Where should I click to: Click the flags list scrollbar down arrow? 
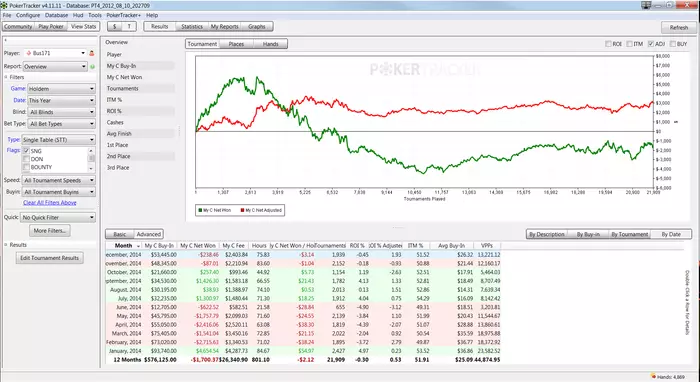pos(91,169)
